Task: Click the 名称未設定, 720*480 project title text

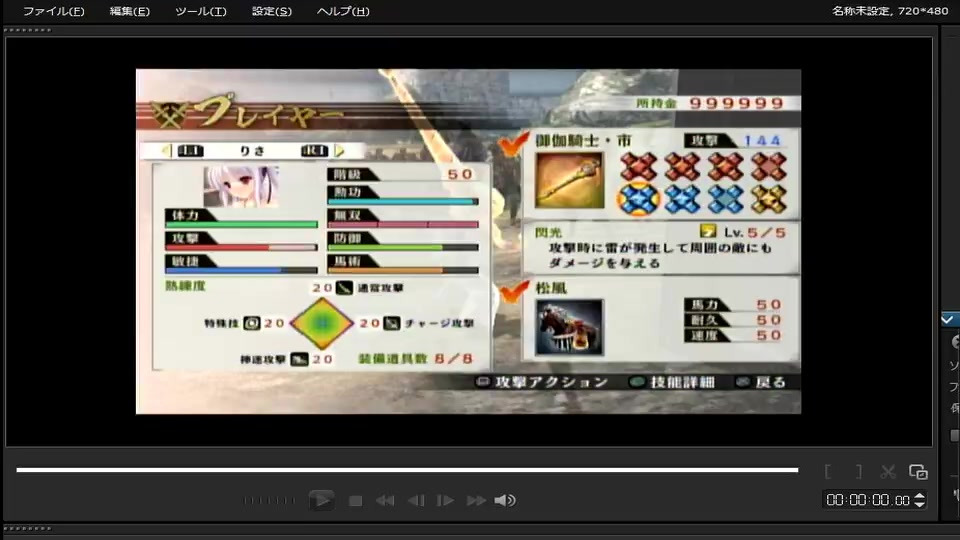Action: 890,11
